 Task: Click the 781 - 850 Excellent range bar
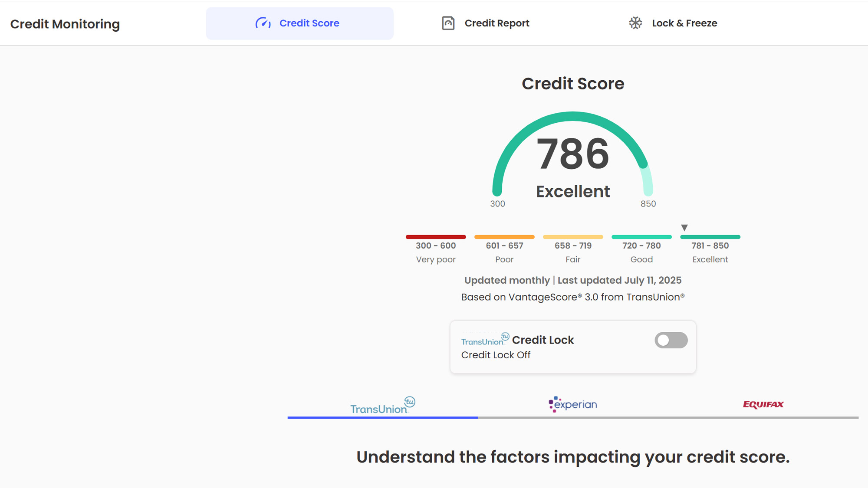pos(710,237)
